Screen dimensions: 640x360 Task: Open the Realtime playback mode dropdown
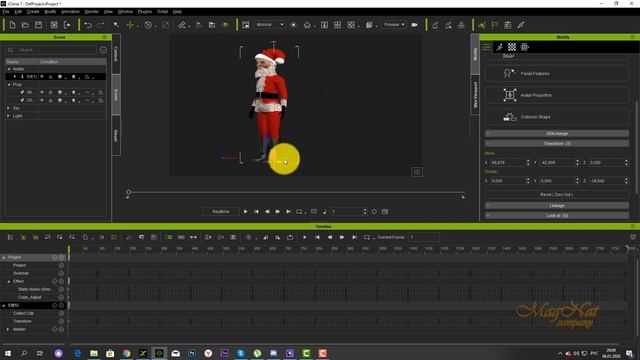(221, 211)
